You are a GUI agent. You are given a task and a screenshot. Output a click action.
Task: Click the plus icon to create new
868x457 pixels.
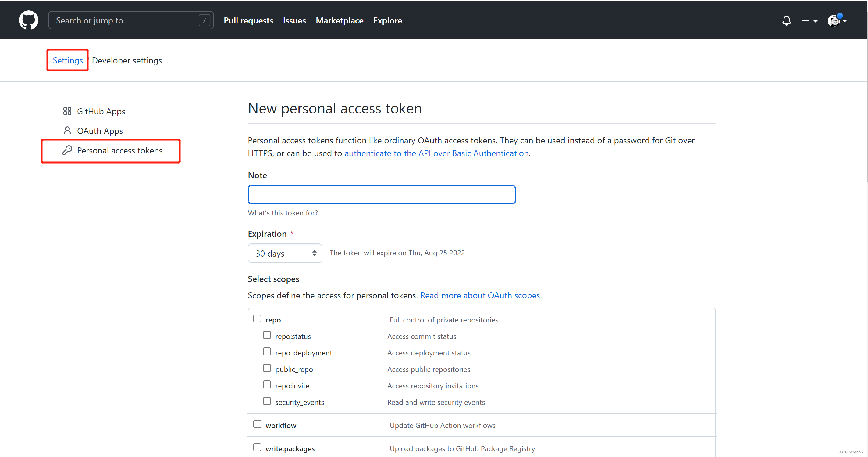click(x=806, y=20)
